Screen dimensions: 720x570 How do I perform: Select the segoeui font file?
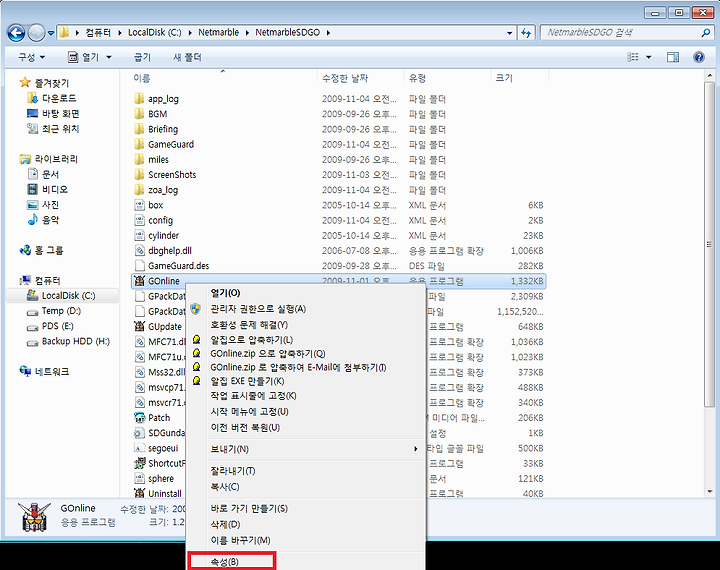pos(163,448)
